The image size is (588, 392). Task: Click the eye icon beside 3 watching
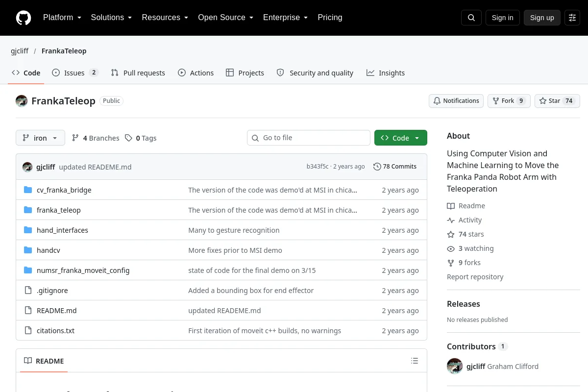[451, 248]
